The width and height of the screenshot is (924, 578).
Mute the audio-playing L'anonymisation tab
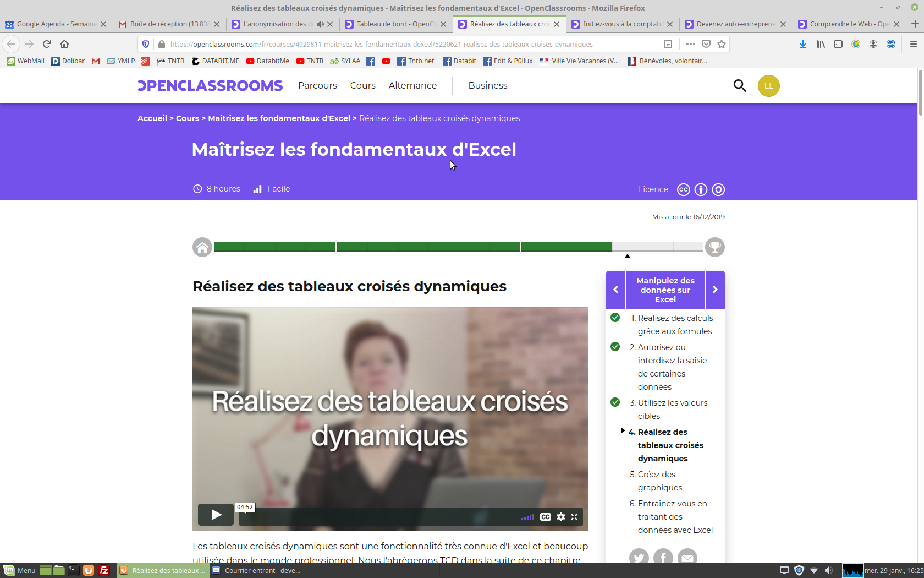pyautogui.click(x=320, y=24)
